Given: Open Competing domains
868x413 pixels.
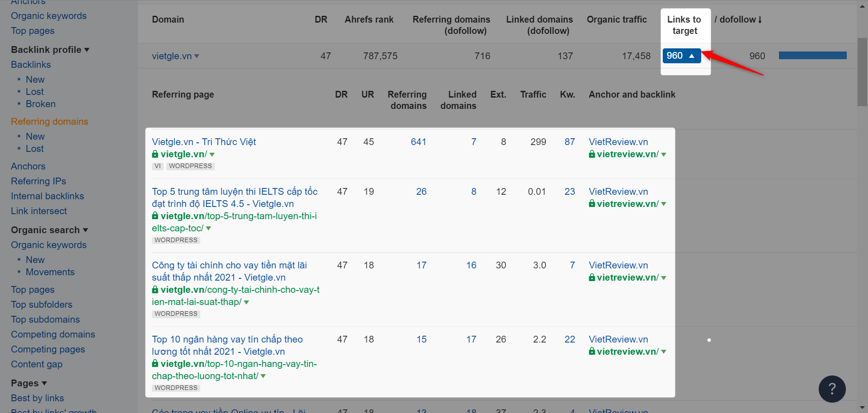Looking at the screenshot, I should pyautogui.click(x=53, y=334).
